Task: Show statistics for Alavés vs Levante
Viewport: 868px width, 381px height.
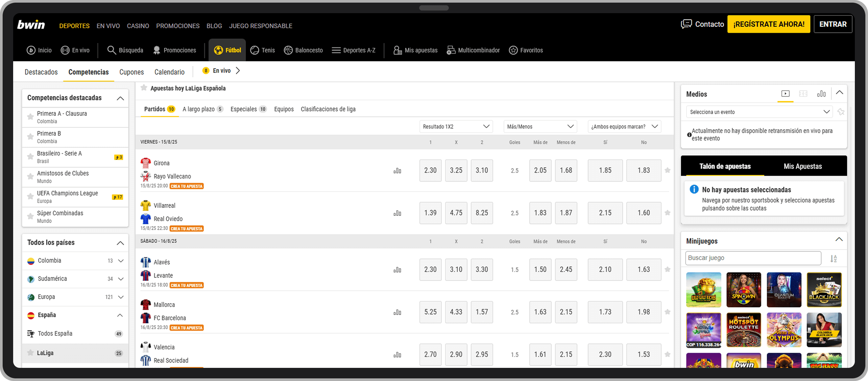Action: click(x=397, y=270)
